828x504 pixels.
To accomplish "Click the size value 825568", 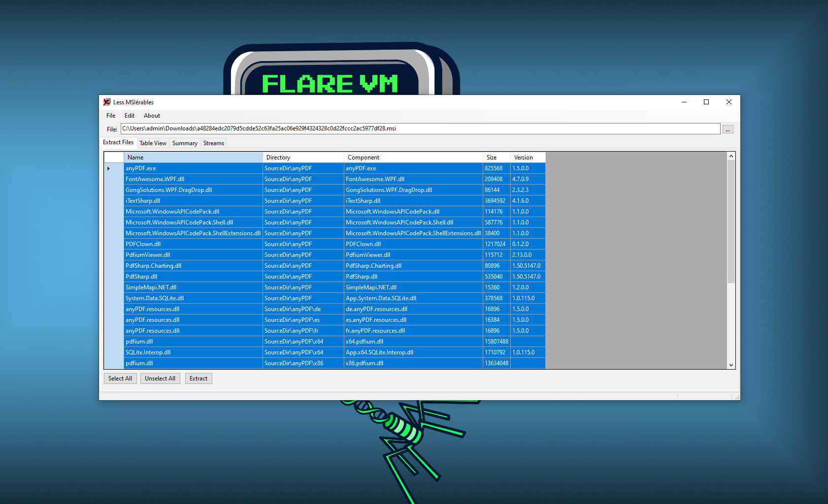I will click(x=497, y=168).
